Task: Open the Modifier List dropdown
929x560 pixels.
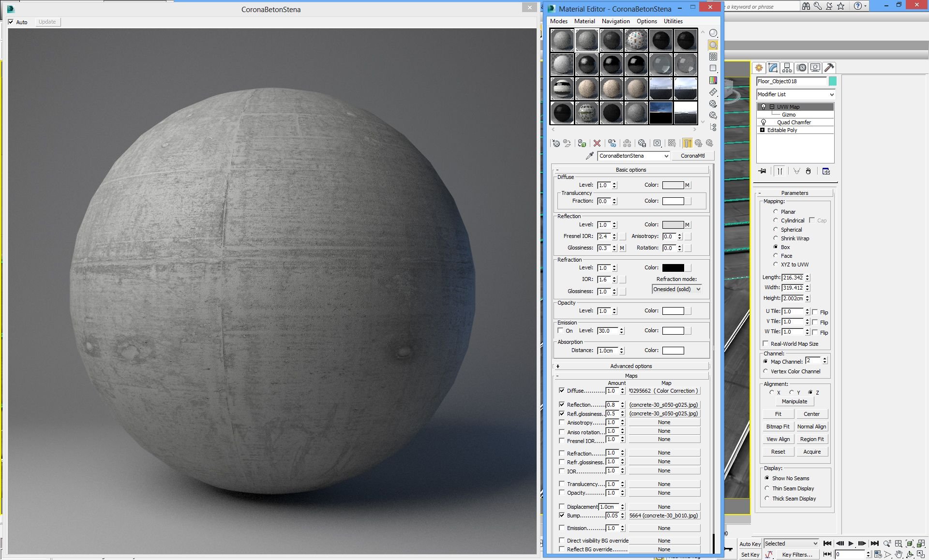Action: point(795,94)
